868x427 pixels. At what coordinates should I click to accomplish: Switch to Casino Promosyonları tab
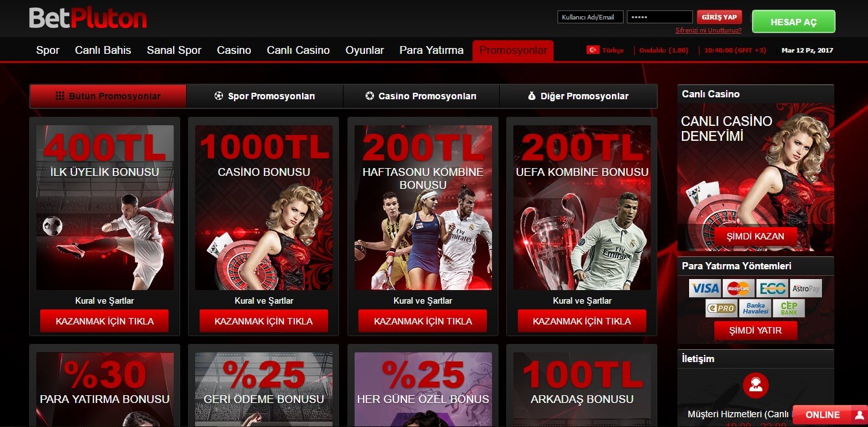[x=421, y=96]
